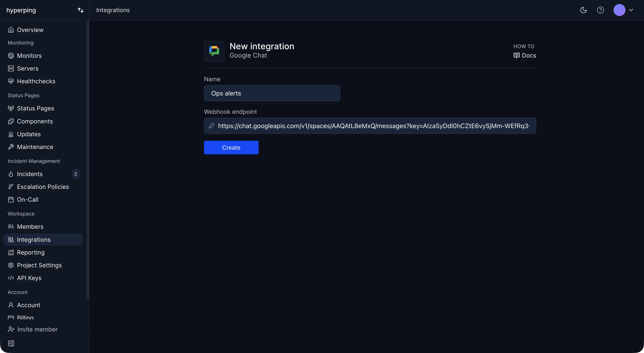Screen dimensions: 644x353
Task: Click the Google Chat logo
Action: [x=214, y=51]
